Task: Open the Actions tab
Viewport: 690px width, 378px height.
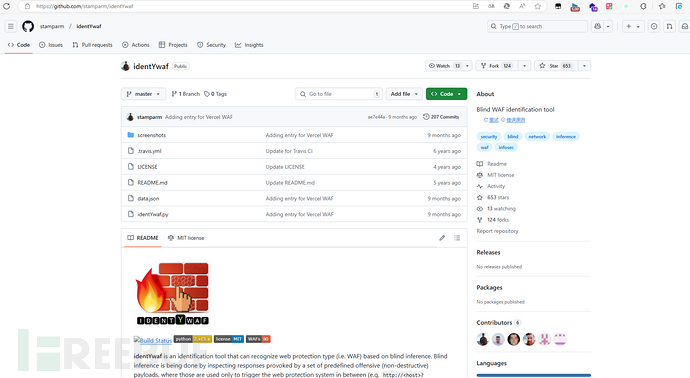Action: click(136, 45)
